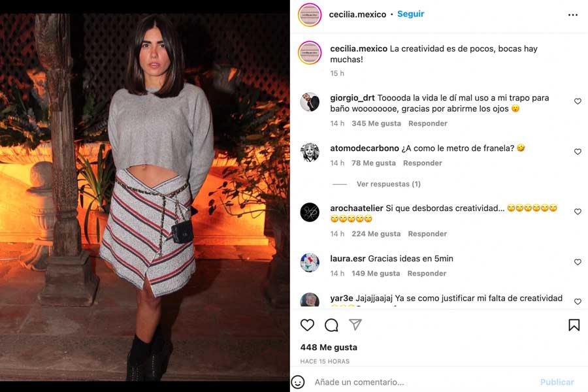This screenshot has width=588, height=392.
Task: View giorgio_drt avatar
Action: [x=310, y=102]
